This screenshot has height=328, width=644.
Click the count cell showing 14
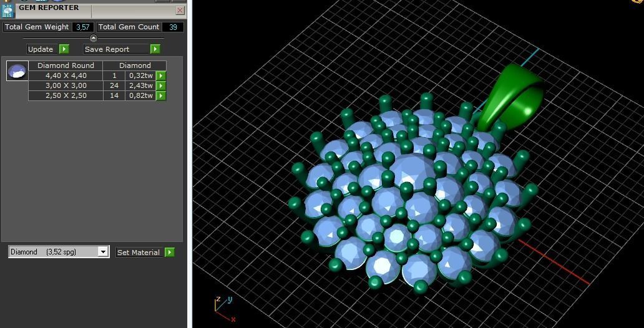[114, 95]
